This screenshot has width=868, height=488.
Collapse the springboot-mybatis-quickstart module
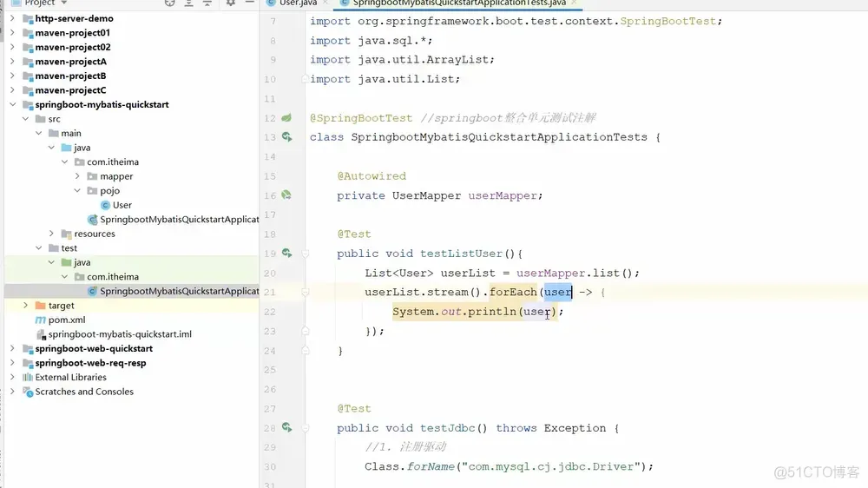12,104
